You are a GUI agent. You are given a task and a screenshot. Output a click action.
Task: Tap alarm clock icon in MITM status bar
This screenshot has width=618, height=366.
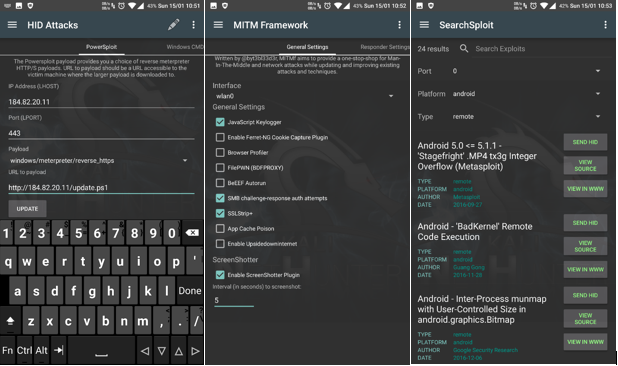327,6
